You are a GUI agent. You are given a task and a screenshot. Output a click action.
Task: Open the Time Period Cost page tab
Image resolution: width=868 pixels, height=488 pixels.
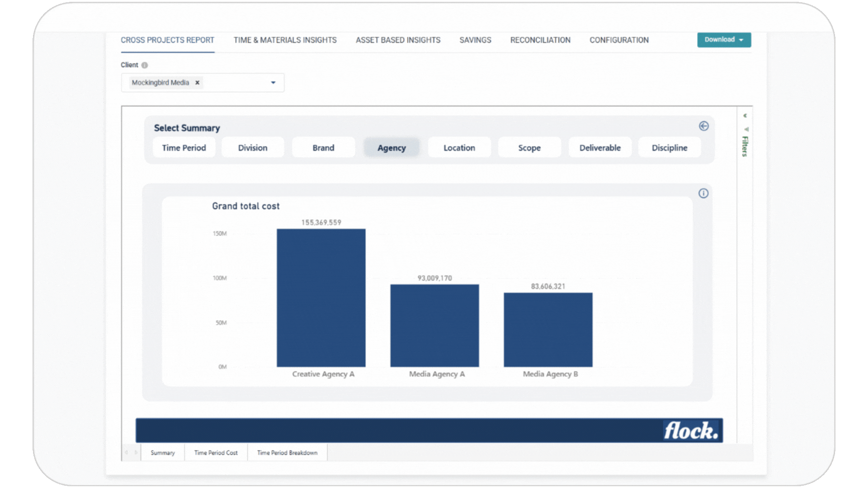pyautogui.click(x=216, y=453)
